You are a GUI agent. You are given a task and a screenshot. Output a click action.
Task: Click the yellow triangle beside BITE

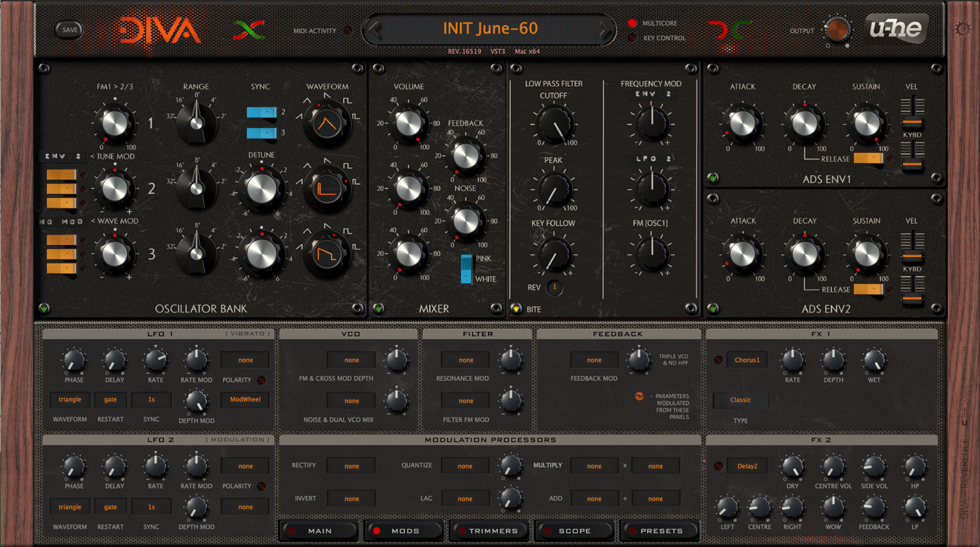coord(516,309)
